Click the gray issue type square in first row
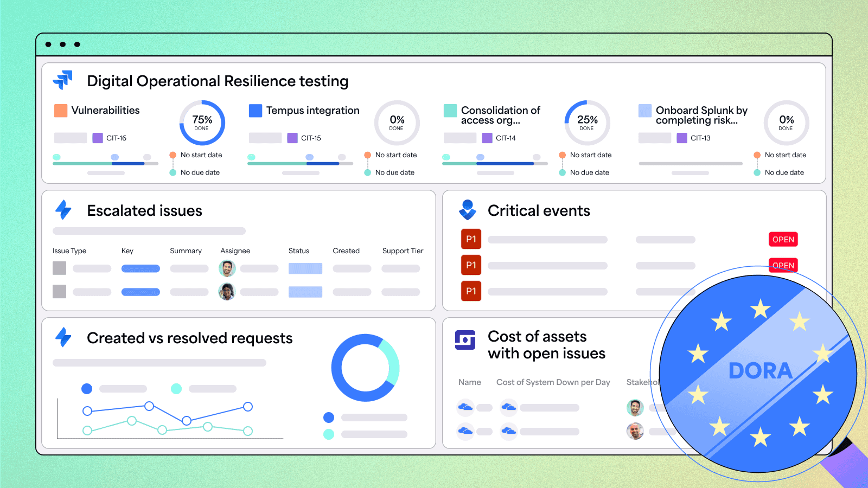 (59, 268)
